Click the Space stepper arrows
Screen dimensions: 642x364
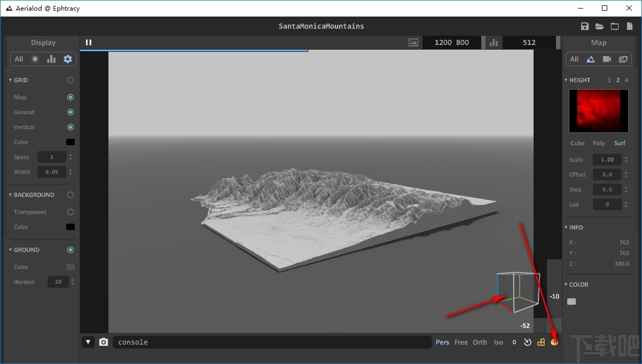71,157
